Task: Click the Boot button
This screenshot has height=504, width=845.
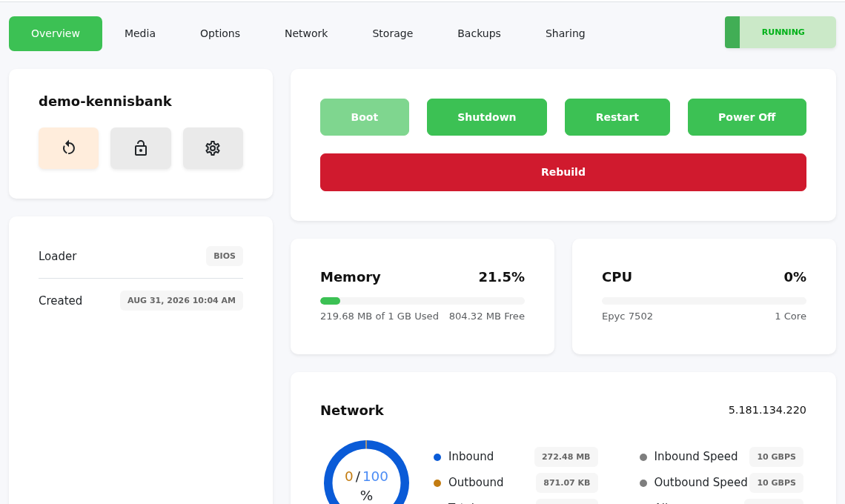Action: [x=364, y=117]
